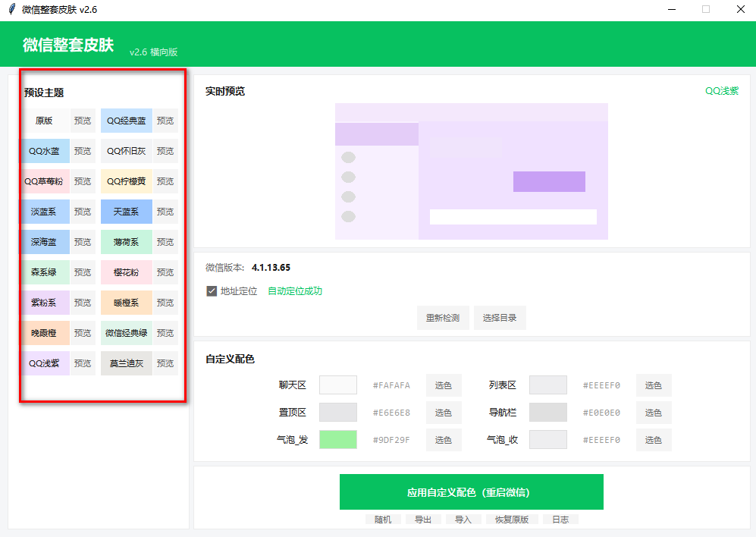Select the QQ怀旧灰 theme
756x537 pixels.
coord(127,151)
